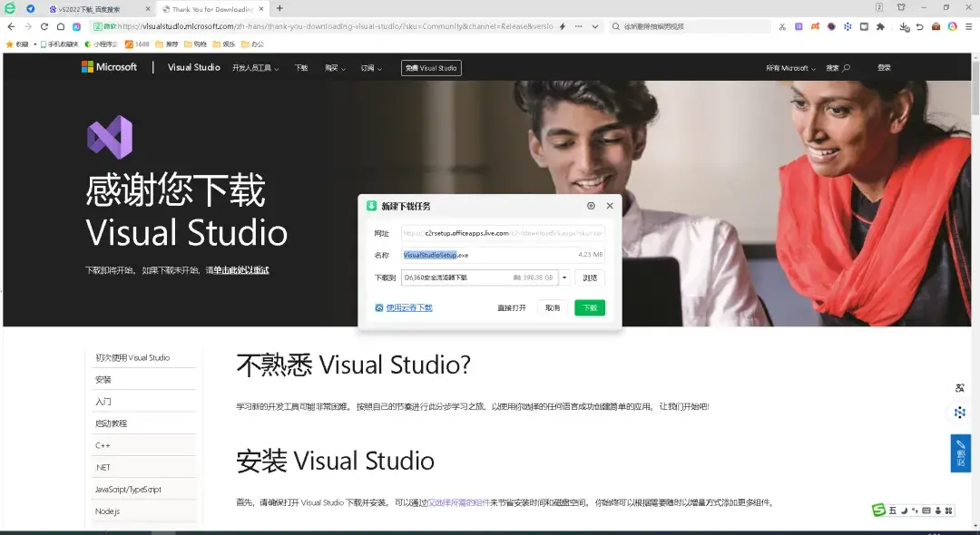Open the browser screenshot scissors tool

coord(783,25)
